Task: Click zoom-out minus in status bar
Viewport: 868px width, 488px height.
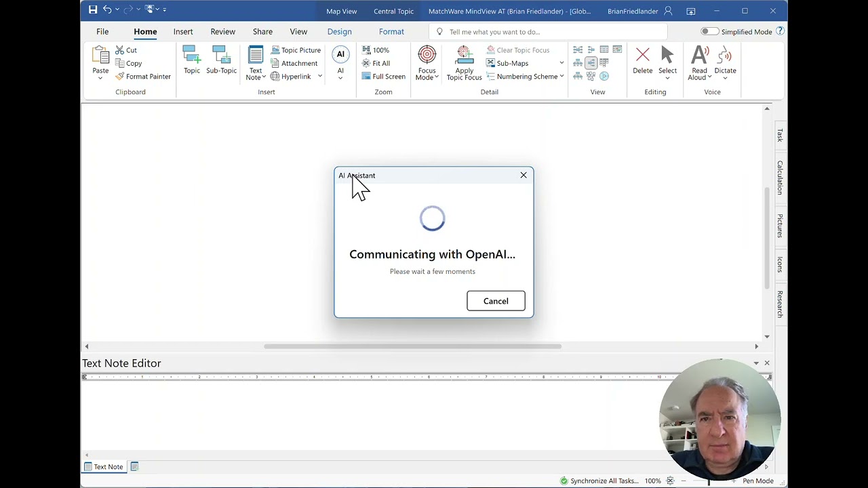Action: (684, 481)
